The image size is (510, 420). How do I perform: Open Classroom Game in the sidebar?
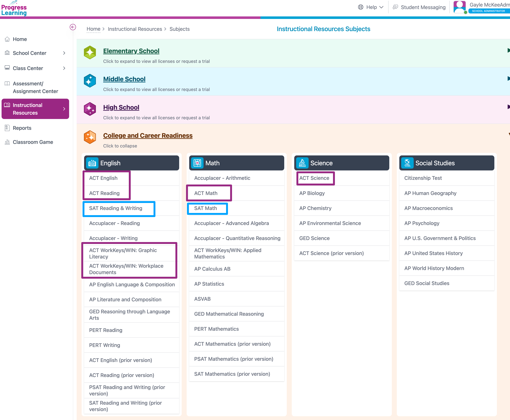tap(33, 142)
